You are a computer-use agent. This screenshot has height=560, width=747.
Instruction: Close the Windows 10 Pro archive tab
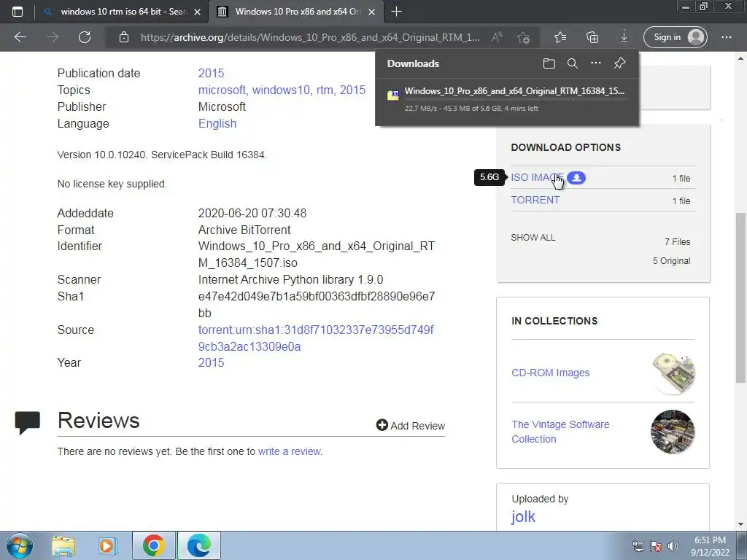(x=372, y=12)
